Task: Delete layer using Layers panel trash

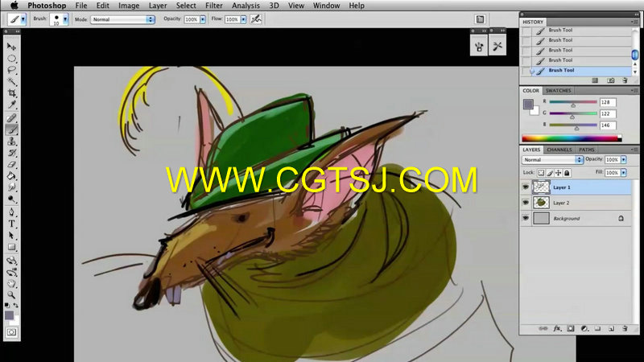Action: click(x=625, y=328)
